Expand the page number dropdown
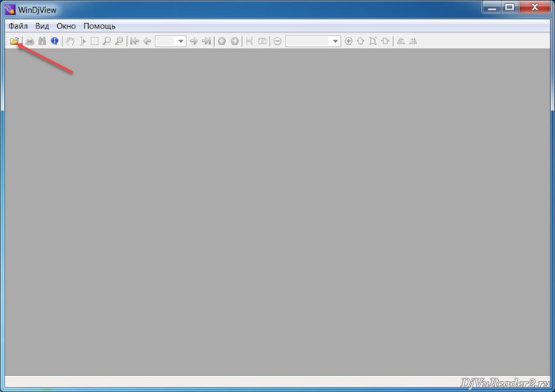Screen dimensions: 555x392 tap(181, 41)
